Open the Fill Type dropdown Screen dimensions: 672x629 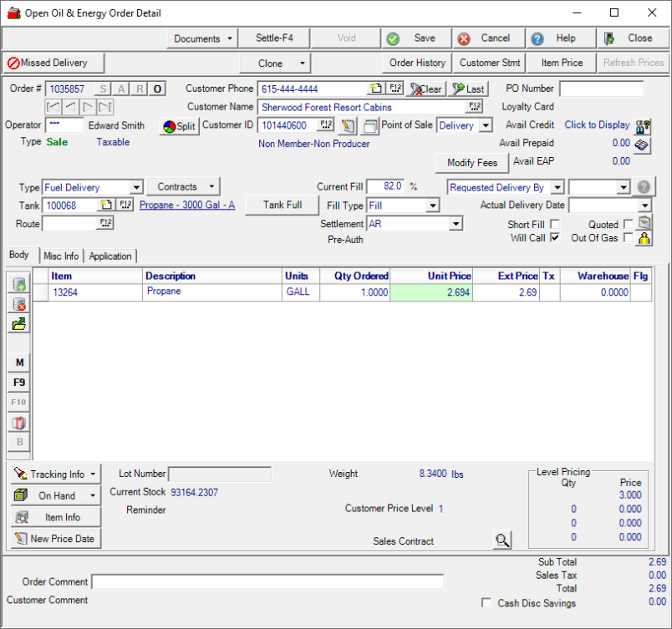(432, 205)
